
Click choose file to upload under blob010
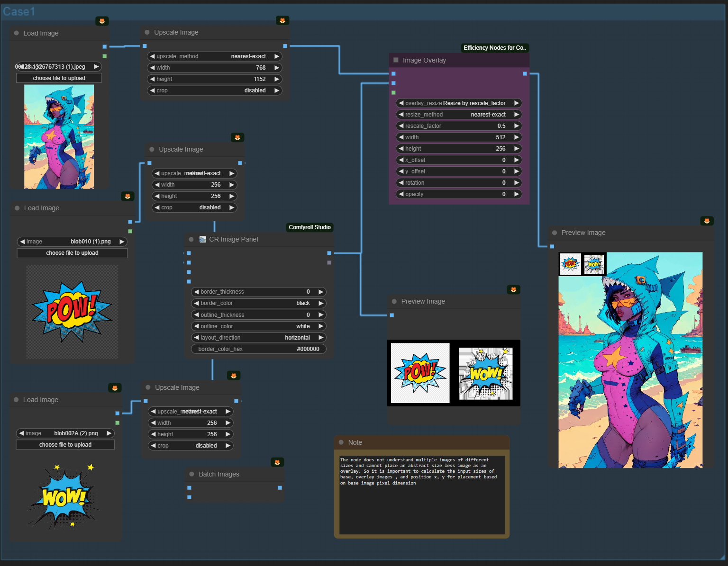tap(72, 253)
